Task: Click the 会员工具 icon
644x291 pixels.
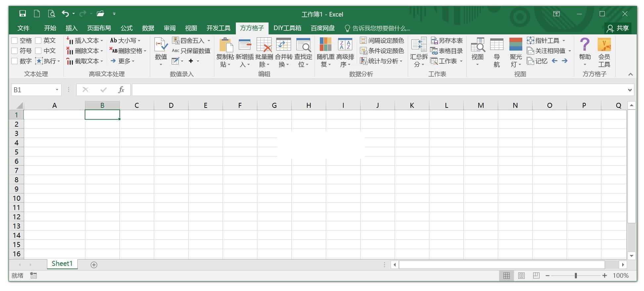Action: [604, 45]
